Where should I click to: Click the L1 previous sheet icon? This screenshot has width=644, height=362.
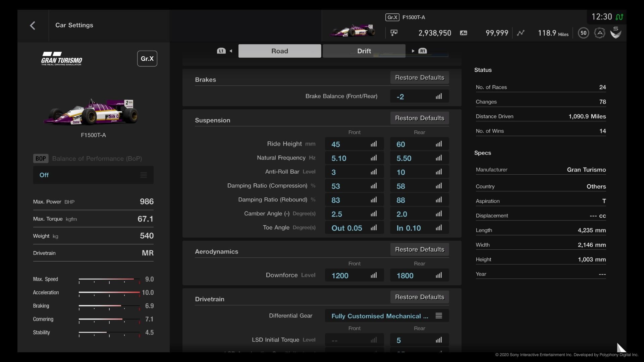tap(221, 51)
